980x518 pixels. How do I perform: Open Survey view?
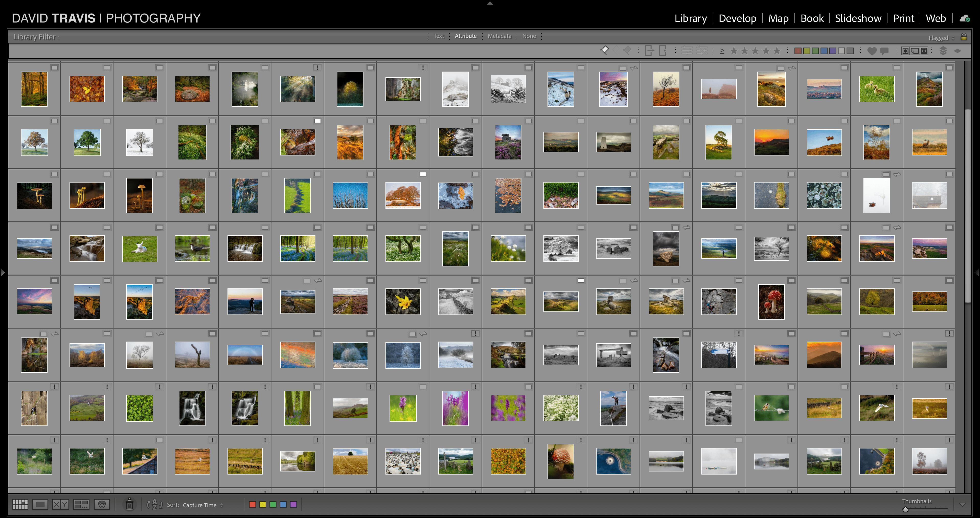click(81, 505)
